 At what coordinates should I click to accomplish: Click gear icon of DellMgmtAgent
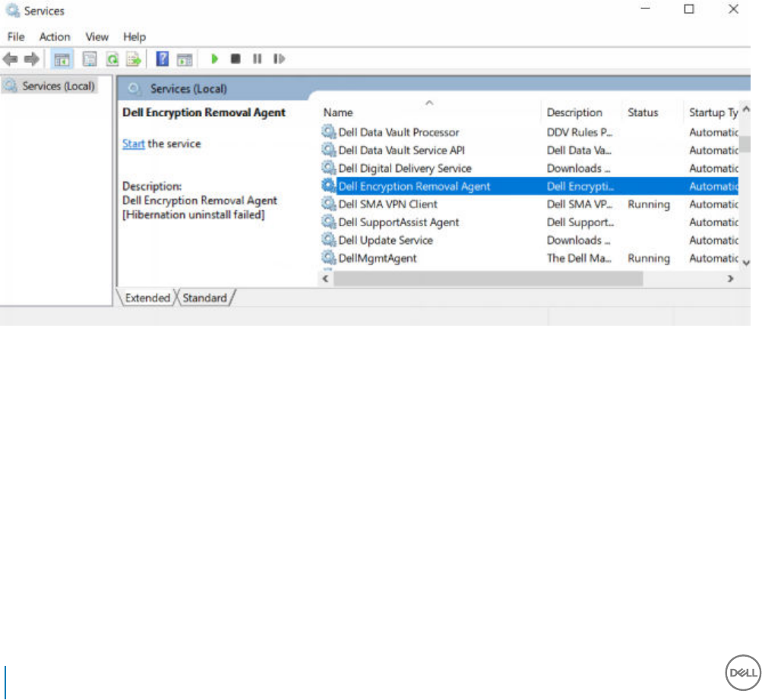pos(328,257)
